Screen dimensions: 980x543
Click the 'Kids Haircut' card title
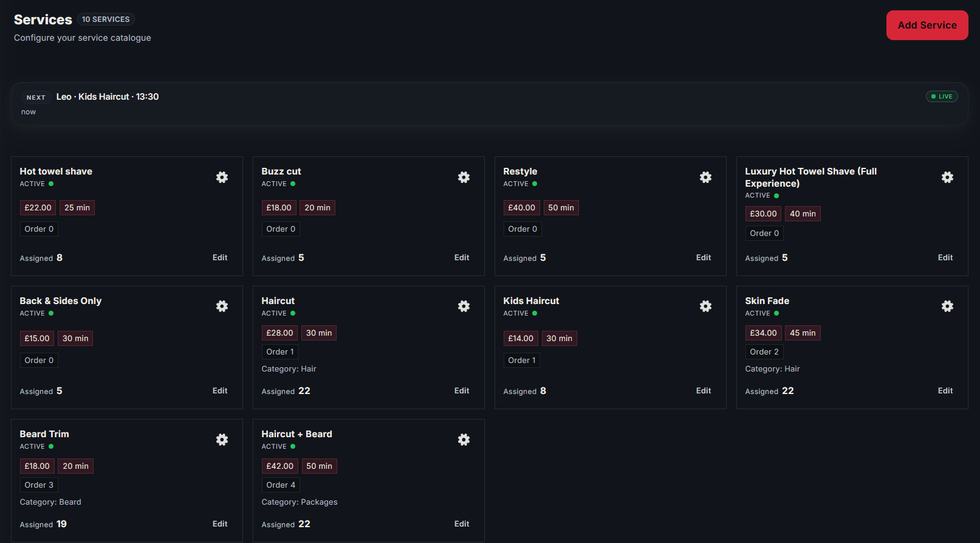pyautogui.click(x=531, y=301)
